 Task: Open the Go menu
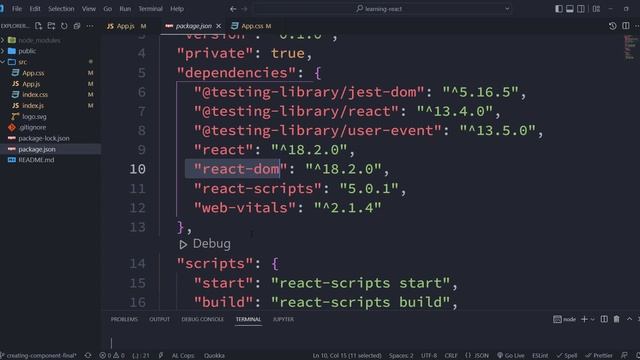tap(107, 9)
